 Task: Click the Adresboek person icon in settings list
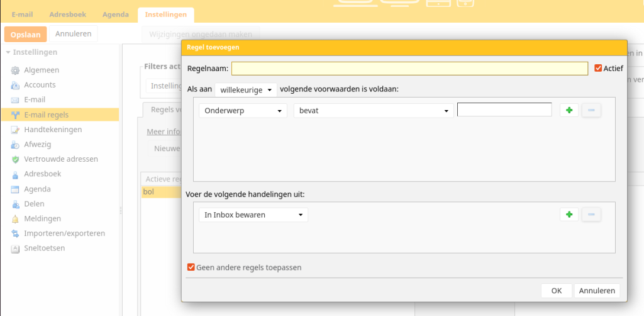[15, 174]
